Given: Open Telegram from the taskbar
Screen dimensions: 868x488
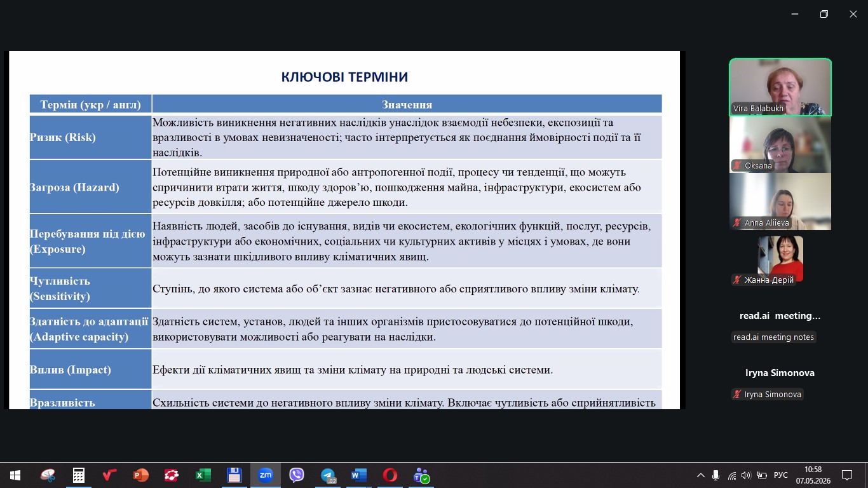Looking at the screenshot, I should pos(328,475).
